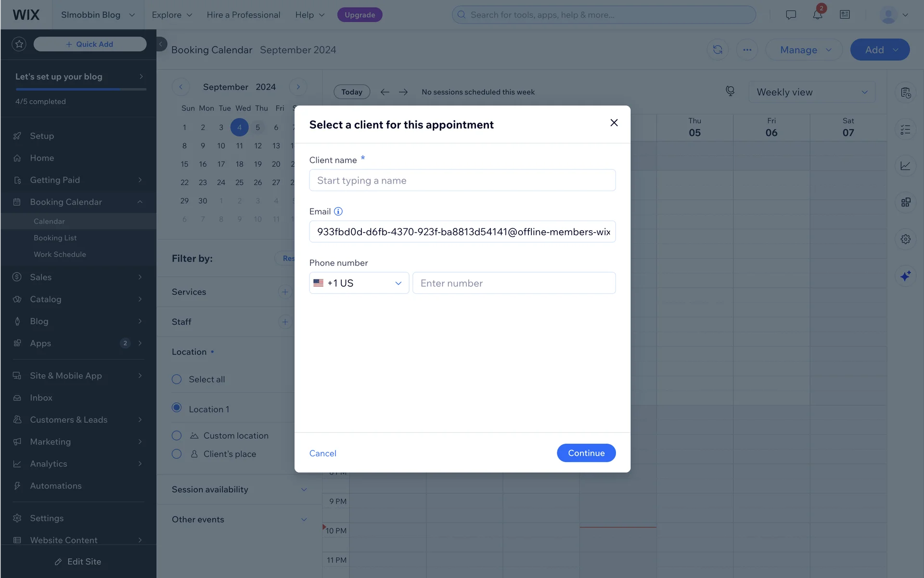This screenshot has width=924, height=578.
Task: Open the chat messages icon
Action: 791,15
